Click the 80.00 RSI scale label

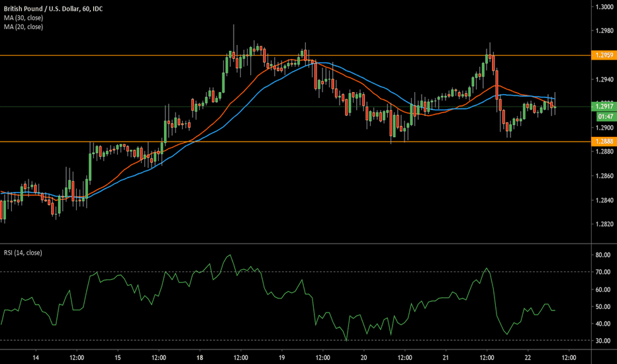pyautogui.click(x=602, y=254)
